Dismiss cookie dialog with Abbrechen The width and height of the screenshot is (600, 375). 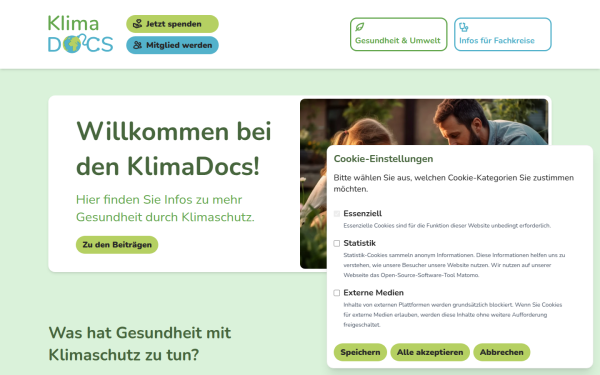(x=502, y=352)
